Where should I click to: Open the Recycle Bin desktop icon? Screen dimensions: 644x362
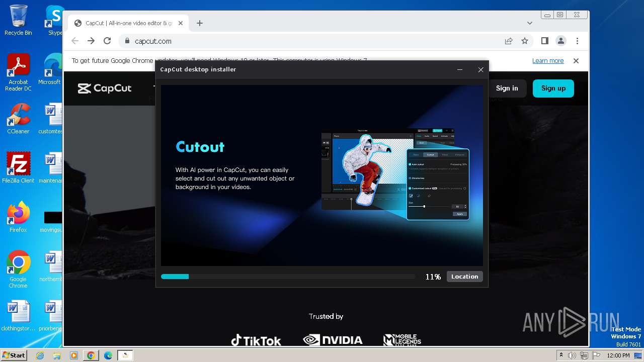point(18,20)
